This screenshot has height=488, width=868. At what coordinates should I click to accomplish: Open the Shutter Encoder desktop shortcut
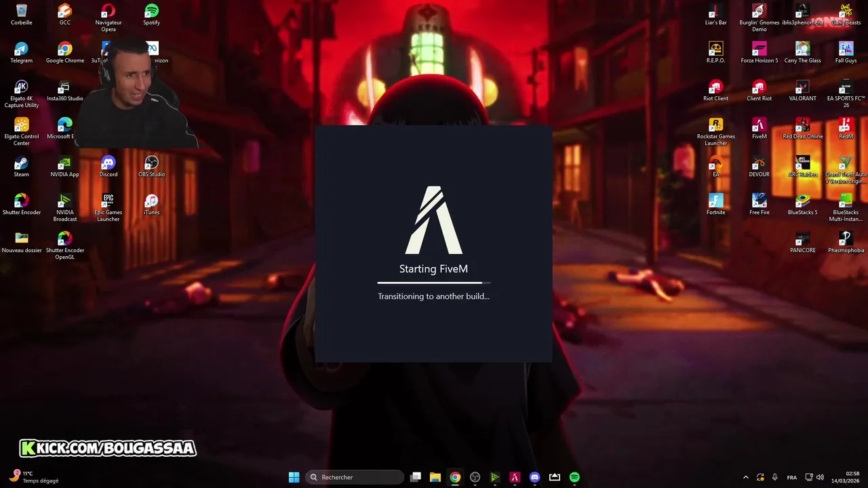click(x=22, y=205)
